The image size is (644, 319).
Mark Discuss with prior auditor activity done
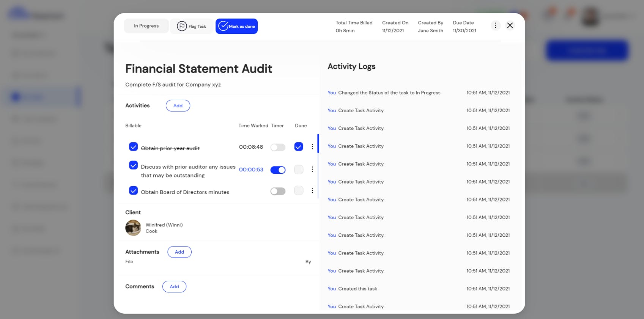click(299, 170)
